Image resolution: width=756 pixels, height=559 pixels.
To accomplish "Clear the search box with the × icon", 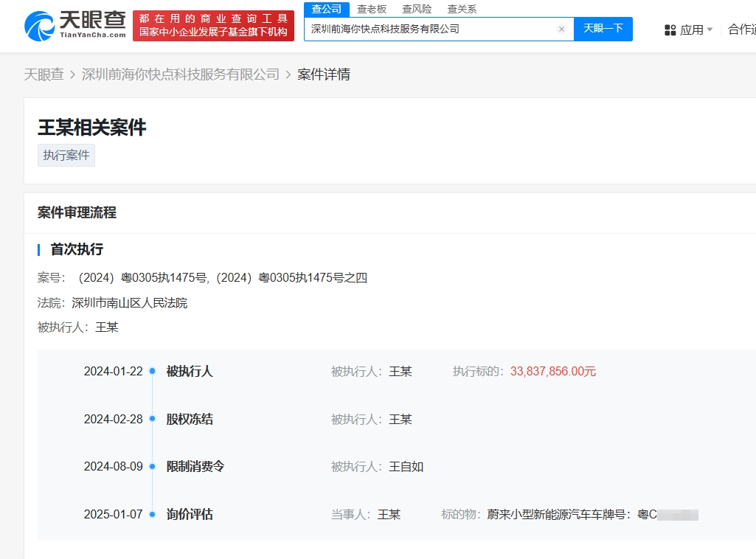I will coord(561,29).
